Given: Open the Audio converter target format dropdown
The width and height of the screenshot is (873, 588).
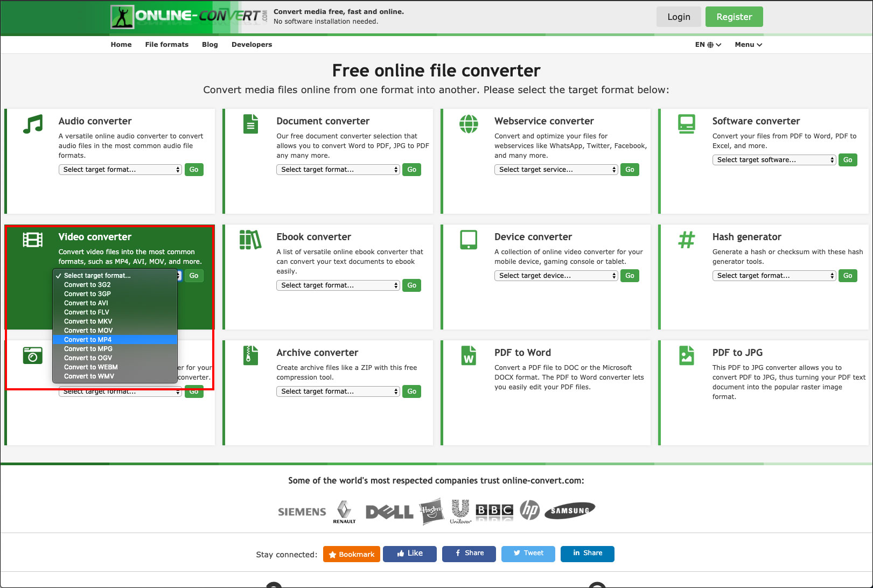Looking at the screenshot, I should click(x=120, y=170).
